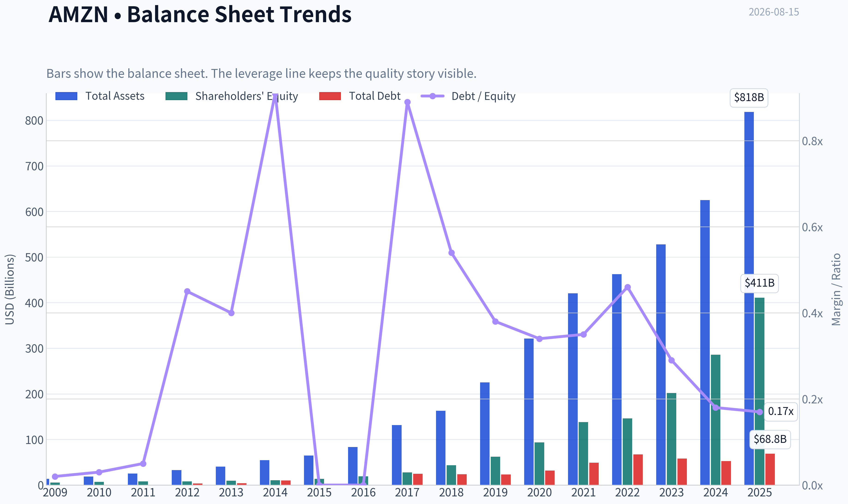
Task: Click the $68.8B debt annotation label
Action: (770, 439)
